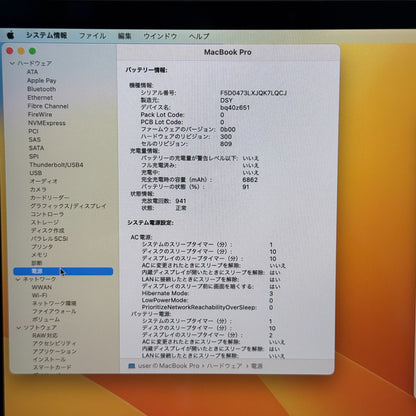Screen dimensions: 416x416
Task: Select Ethernet in the sidebar
Action: (x=40, y=98)
